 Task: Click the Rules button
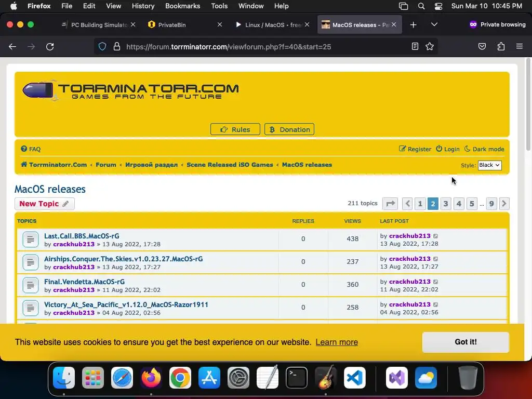coord(235,129)
